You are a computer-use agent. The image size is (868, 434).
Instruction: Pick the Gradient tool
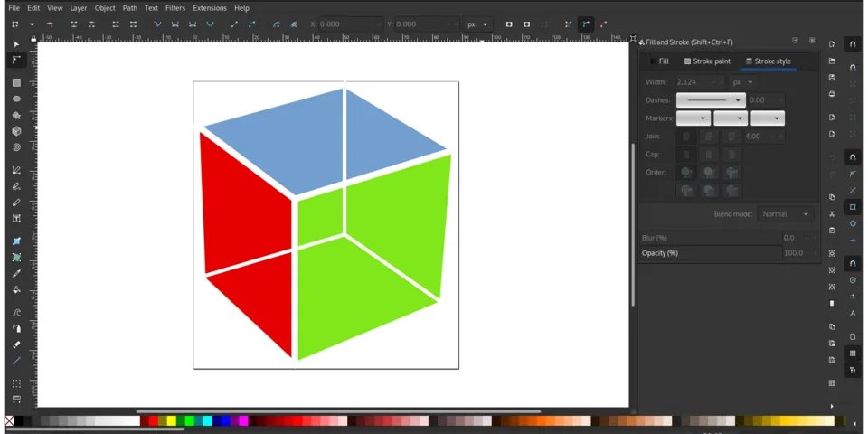coord(16,241)
